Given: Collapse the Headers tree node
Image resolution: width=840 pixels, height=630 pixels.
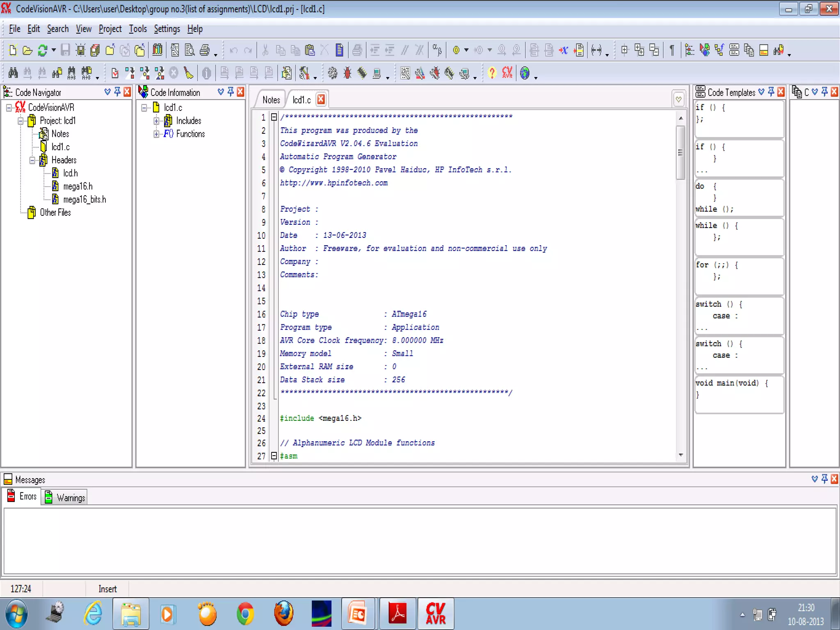Looking at the screenshot, I should pyautogui.click(x=32, y=160).
